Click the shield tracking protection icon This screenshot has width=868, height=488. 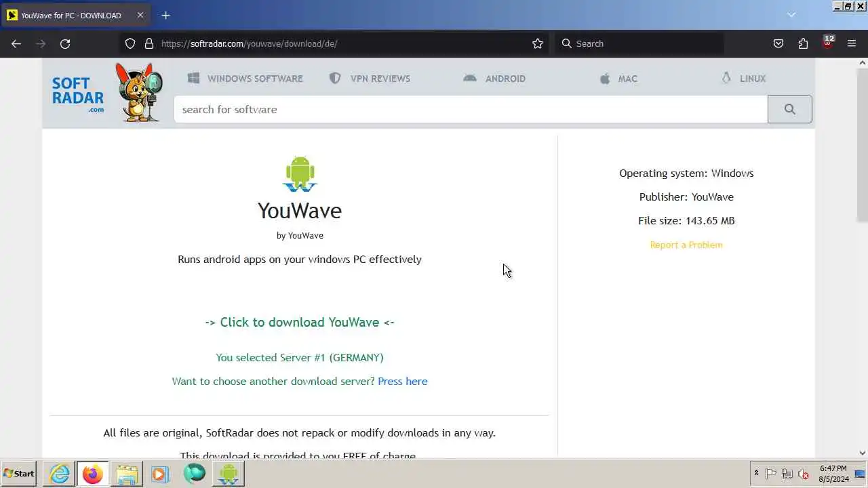tap(130, 43)
